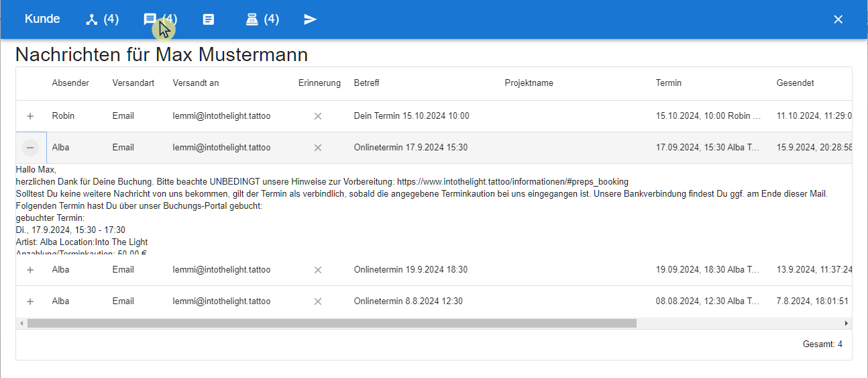Collapse the Onlinetermin 17.9.2024 message row
The height and width of the screenshot is (378, 868).
click(x=30, y=148)
